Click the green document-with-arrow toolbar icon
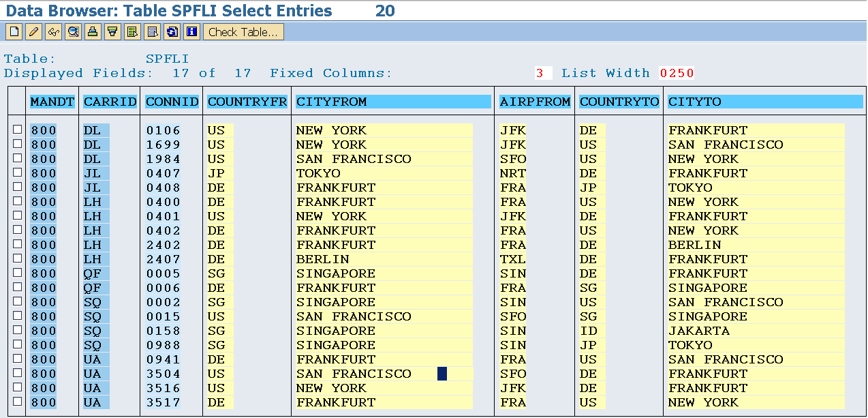 (x=133, y=31)
